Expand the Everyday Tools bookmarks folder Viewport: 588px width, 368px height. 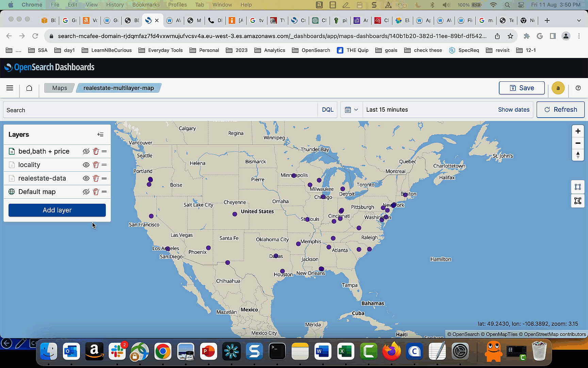click(x=161, y=50)
